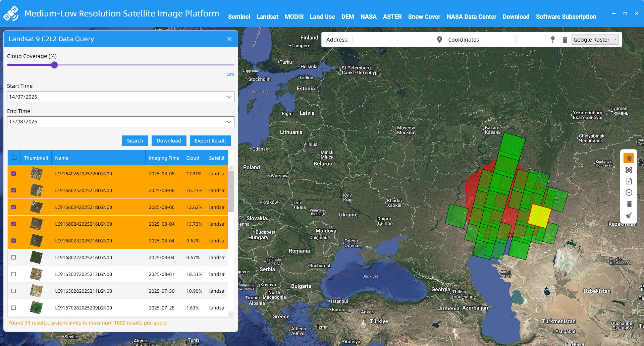Image resolution: width=644 pixels, height=346 pixels.
Task: Open the NASA menu
Action: pyautogui.click(x=369, y=17)
